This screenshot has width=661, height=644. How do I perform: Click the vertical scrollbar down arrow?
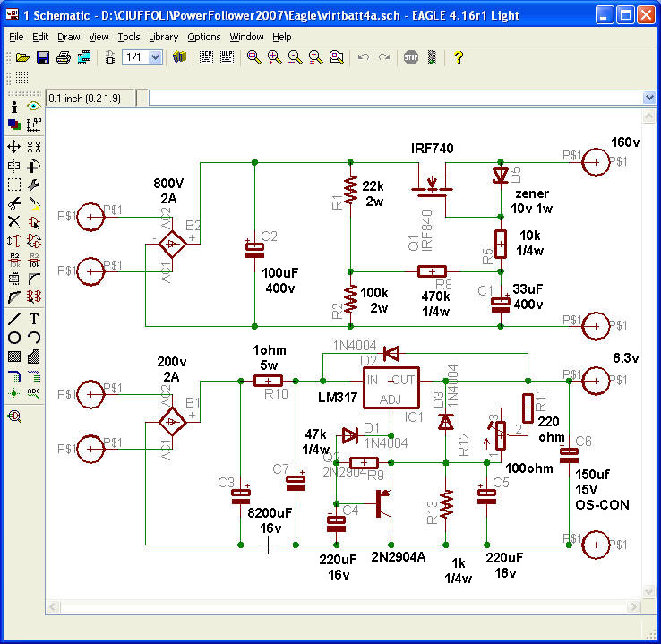point(649,592)
